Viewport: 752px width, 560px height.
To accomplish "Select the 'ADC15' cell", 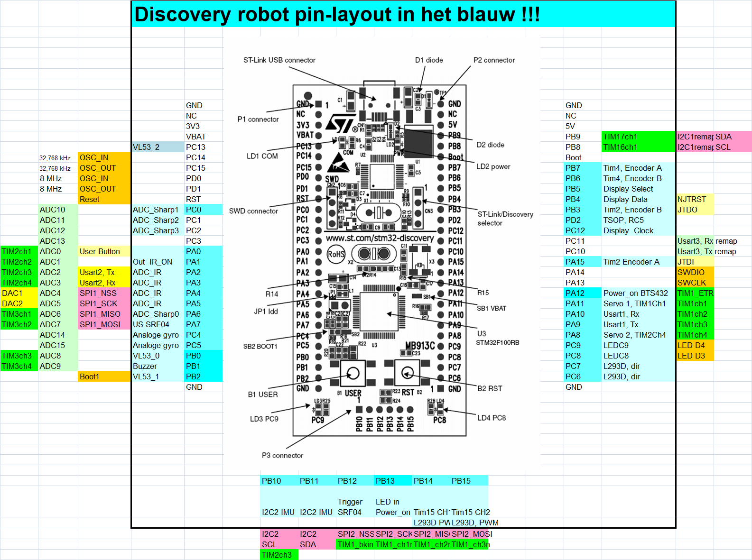I will tap(58, 345).
